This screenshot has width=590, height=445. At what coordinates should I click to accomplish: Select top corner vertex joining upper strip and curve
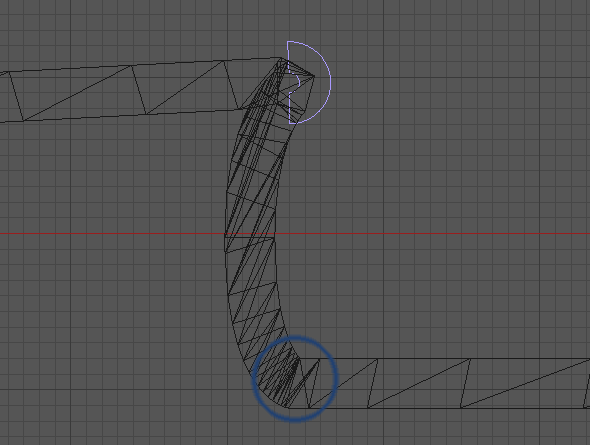280,58
